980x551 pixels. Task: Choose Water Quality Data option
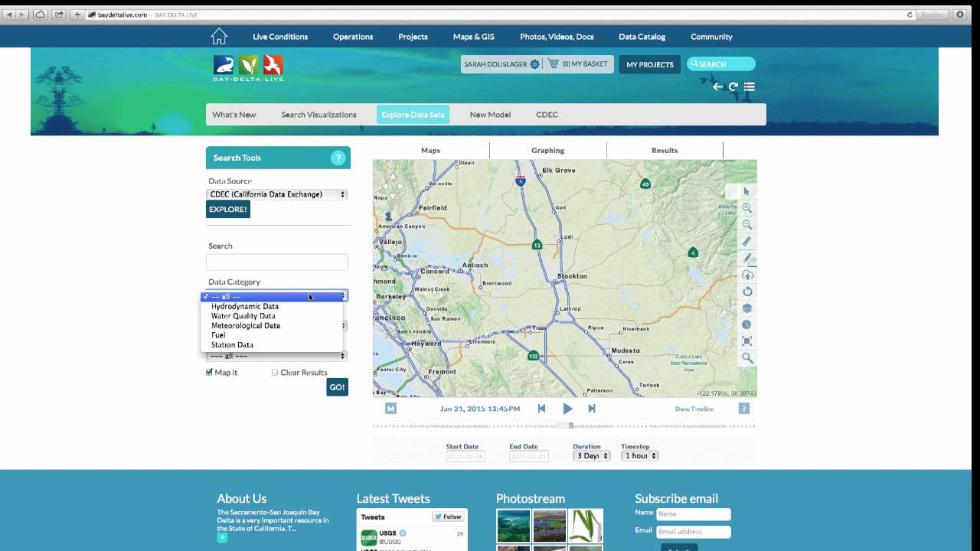click(272, 316)
